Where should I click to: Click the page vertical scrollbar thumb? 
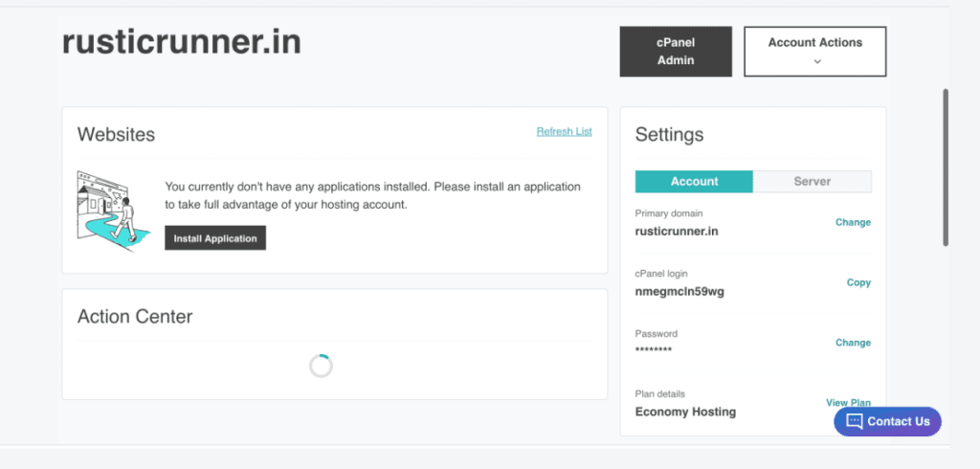(x=946, y=167)
